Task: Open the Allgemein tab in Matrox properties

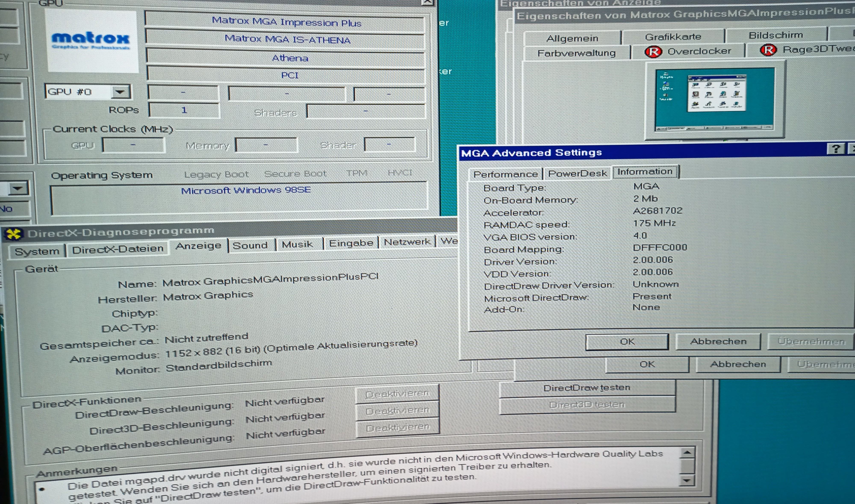Action: (x=572, y=38)
